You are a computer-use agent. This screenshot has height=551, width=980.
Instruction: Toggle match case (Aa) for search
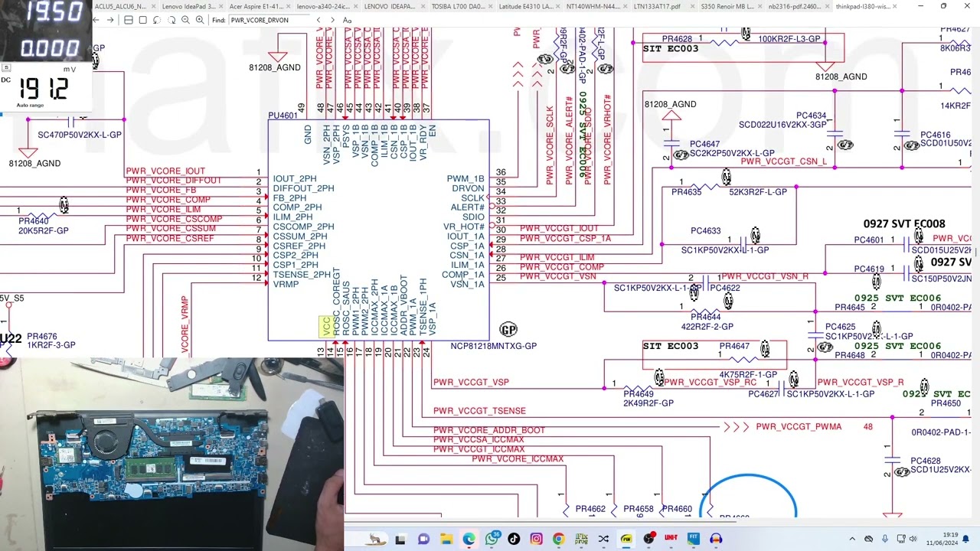347,20
